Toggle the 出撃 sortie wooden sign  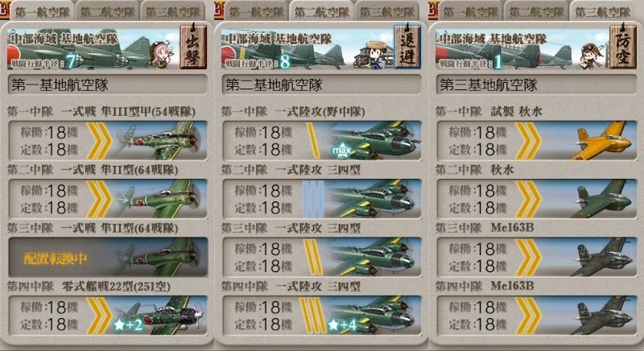tap(193, 46)
